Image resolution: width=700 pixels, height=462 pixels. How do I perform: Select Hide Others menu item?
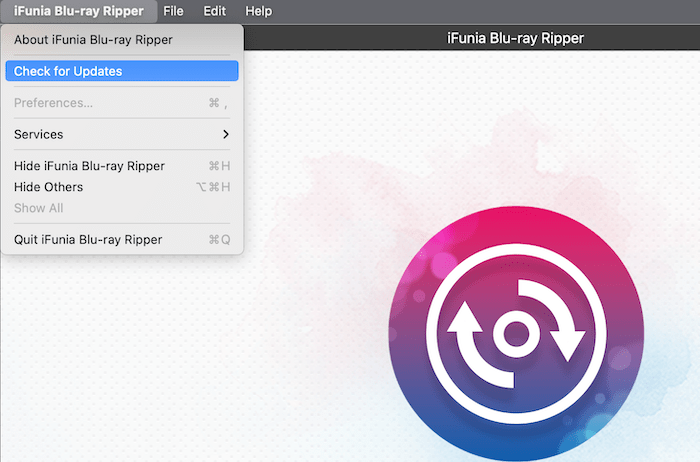49,187
